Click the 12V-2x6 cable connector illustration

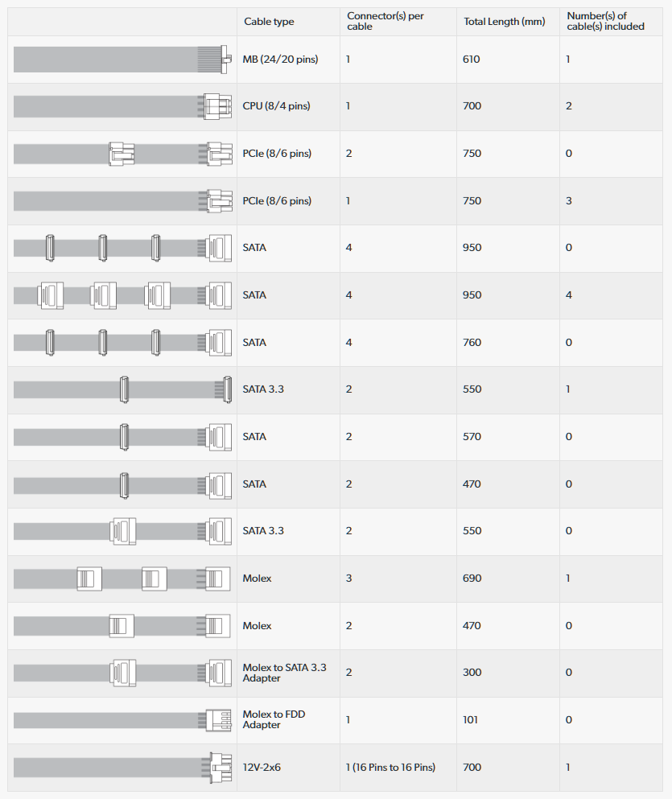[x=122, y=767]
